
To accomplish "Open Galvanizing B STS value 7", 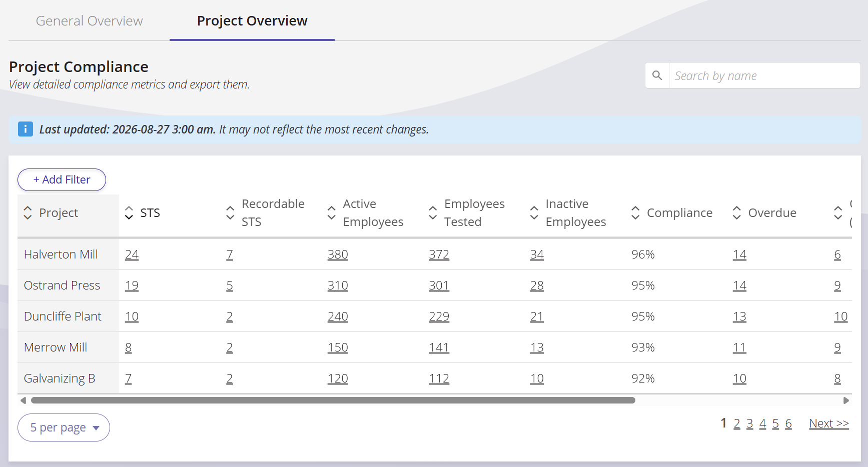I will (x=129, y=378).
